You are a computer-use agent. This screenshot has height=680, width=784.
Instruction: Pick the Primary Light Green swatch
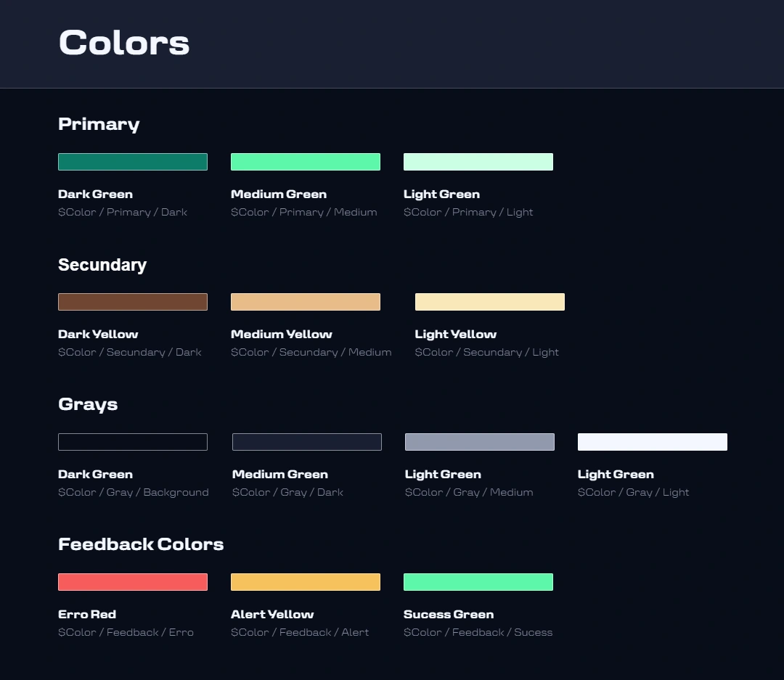click(x=478, y=162)
